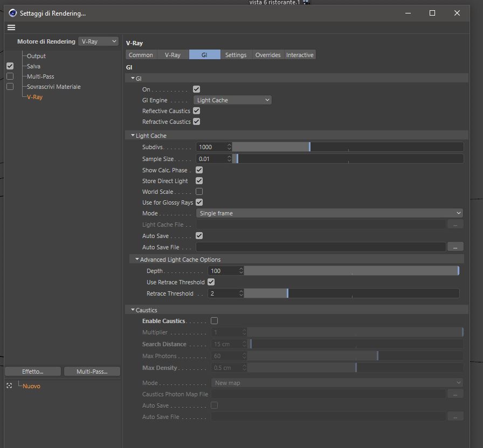The width and height of the screenshot is (483, 448).
Task: Click the Depth value field
Action: 223,270
